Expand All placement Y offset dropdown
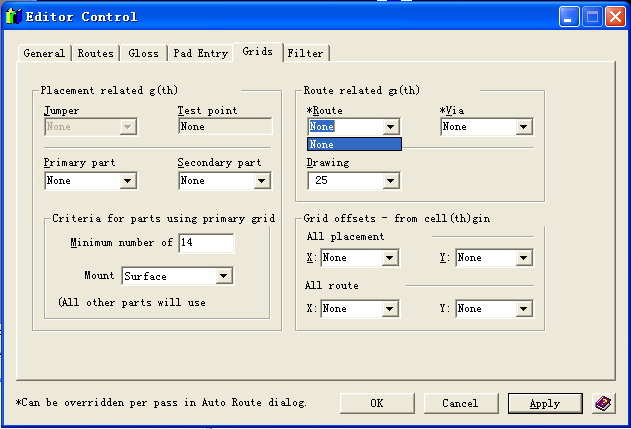This screenshot has width=631, height=429. (524, 258)
